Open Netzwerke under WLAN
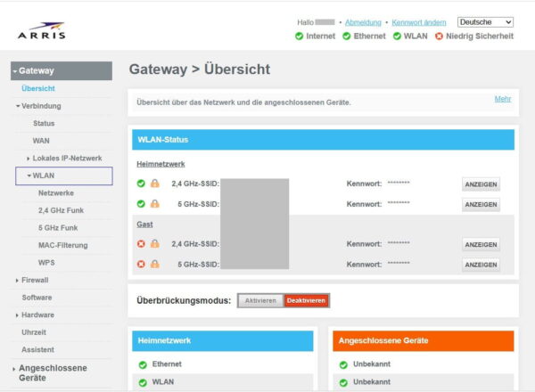Image resolution: width=535 pixels, height=392 pixels. (56, 193)
